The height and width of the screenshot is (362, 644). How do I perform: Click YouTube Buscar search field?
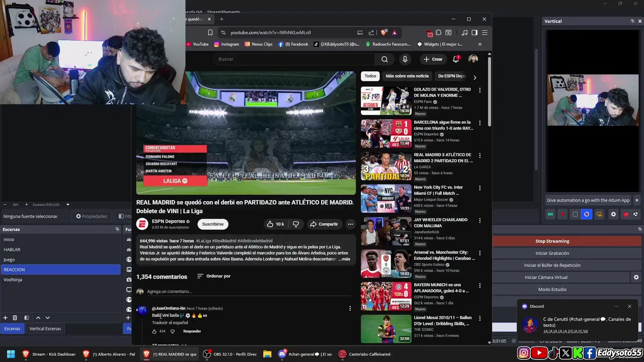point(294,59)
